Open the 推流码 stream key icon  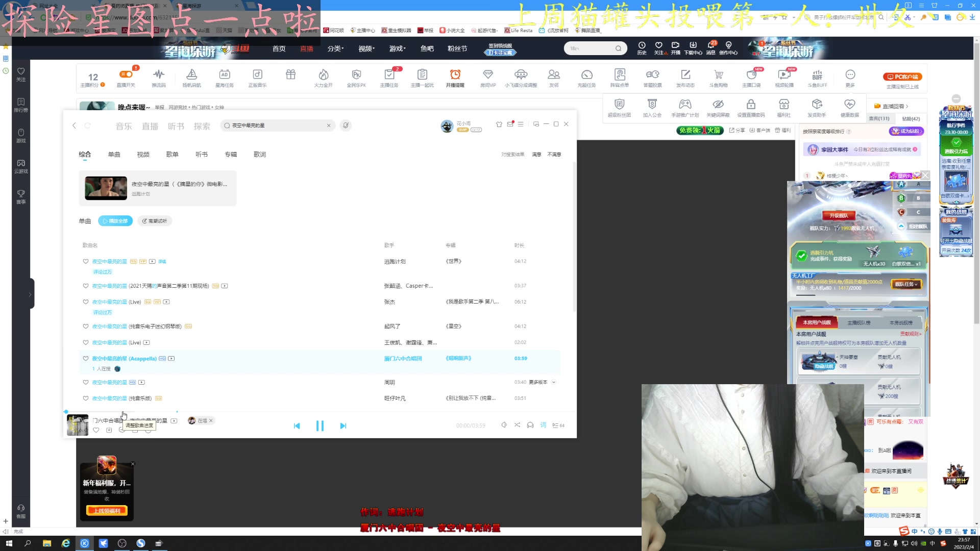click(159, 78)
